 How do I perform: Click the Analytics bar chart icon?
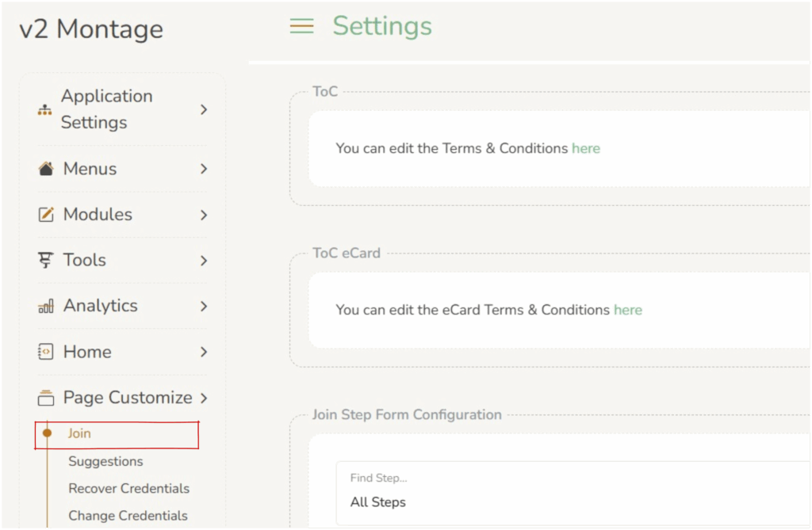46,307
